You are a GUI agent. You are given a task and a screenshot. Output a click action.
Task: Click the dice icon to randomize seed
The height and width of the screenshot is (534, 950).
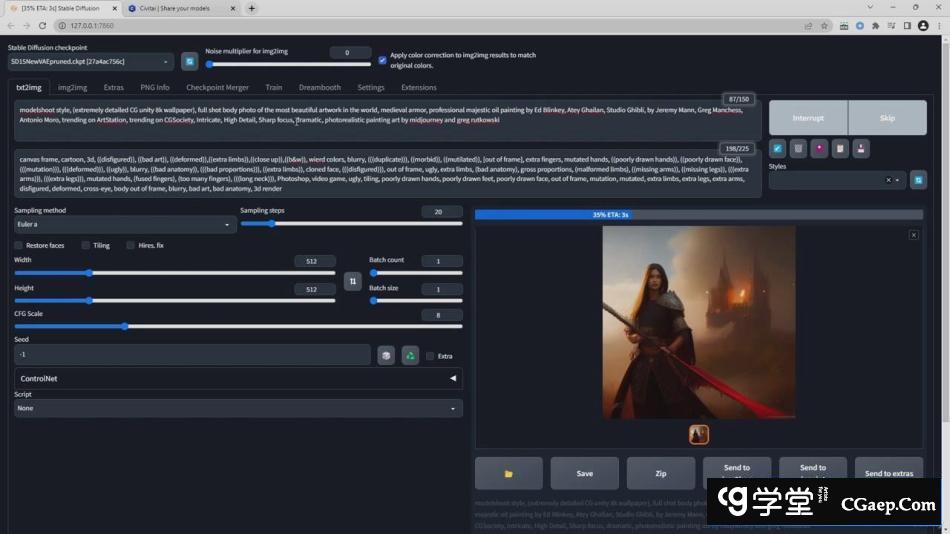click(386, 355)
